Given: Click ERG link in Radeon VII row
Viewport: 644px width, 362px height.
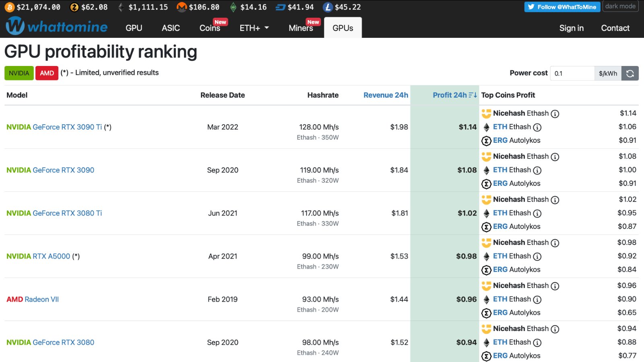Looking at the screenshot, I should click(500, 313).
